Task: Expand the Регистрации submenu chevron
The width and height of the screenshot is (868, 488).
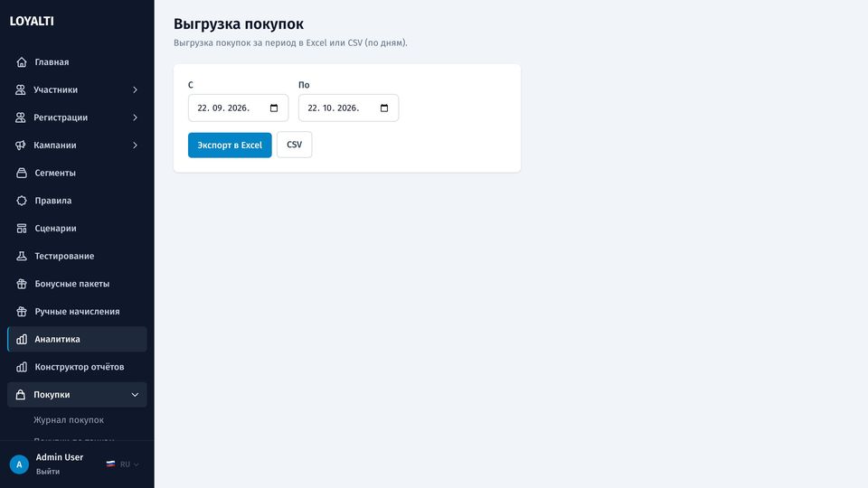Action: tap(135, 117)
